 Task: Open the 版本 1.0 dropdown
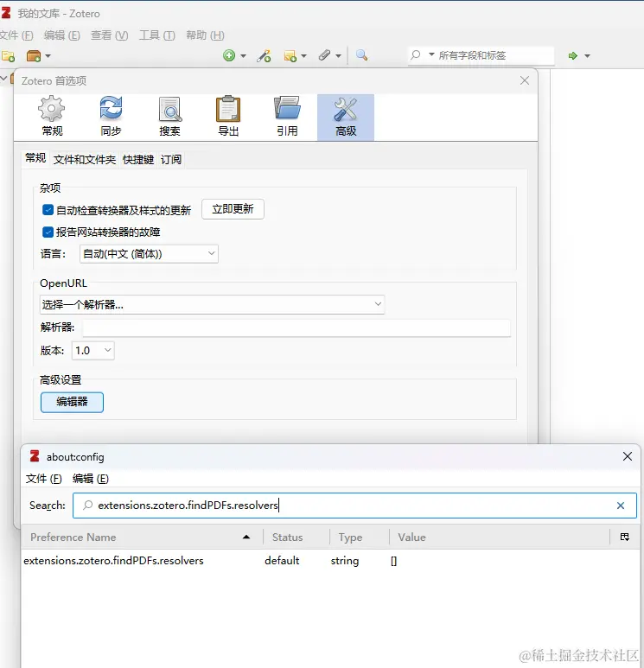92,351
